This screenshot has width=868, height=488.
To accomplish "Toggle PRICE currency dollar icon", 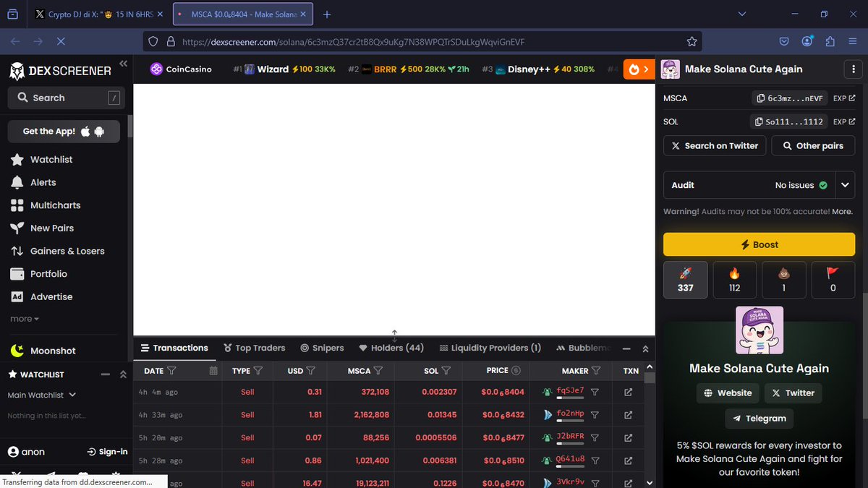I will pos(516,371).
